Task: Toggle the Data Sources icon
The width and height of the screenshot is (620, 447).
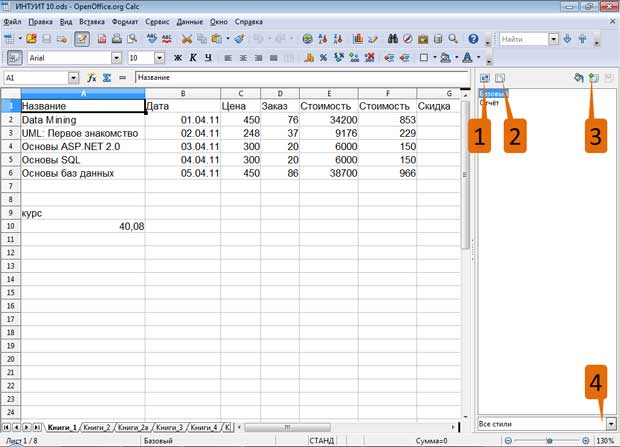Action: pos(438,39)
